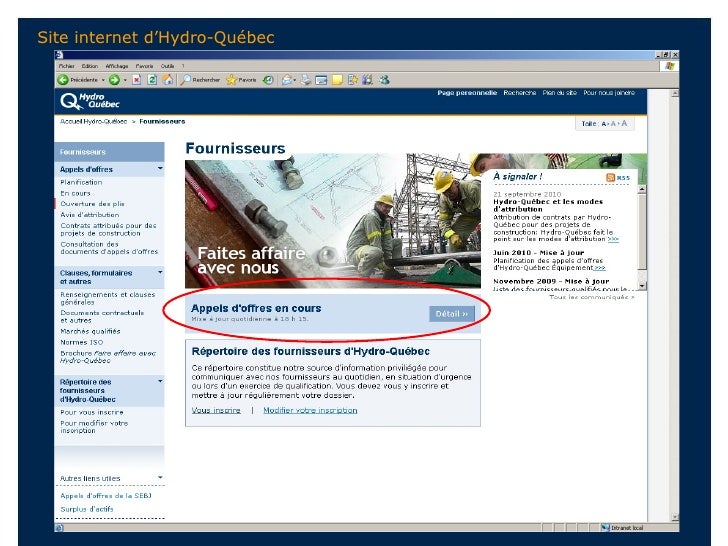This screenshot has height=546, width=728.
Task: Open the Affichage menu
Action: (x=117, y=66)
